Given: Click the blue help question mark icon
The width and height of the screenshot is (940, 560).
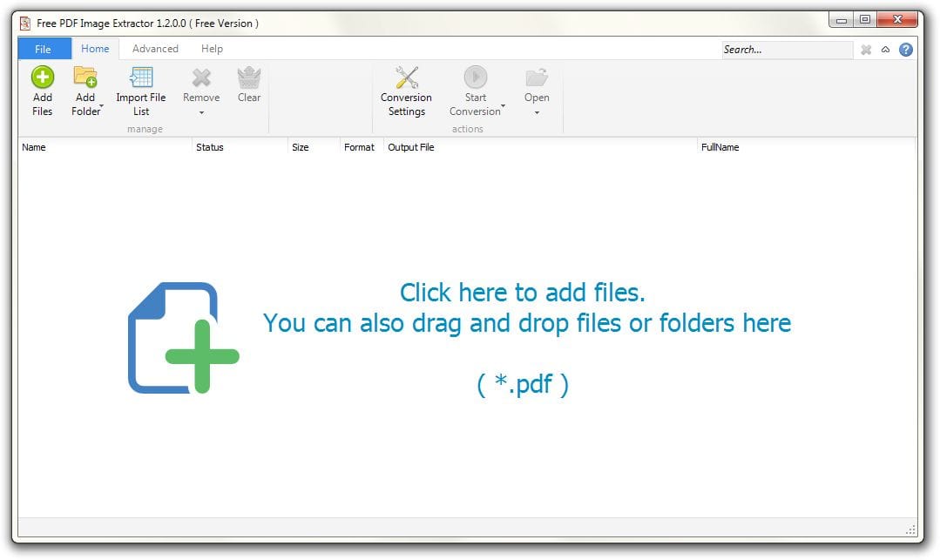Looking at the screenshot, I should point(906,50).
